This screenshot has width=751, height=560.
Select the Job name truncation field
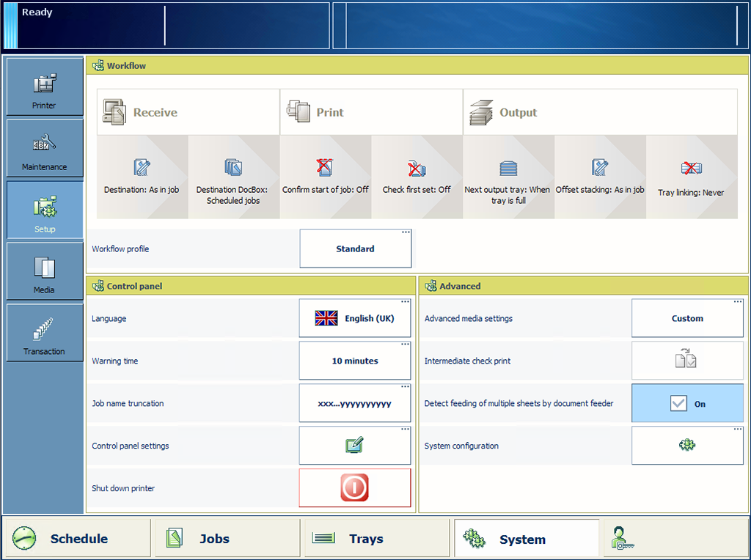[354, 403]
